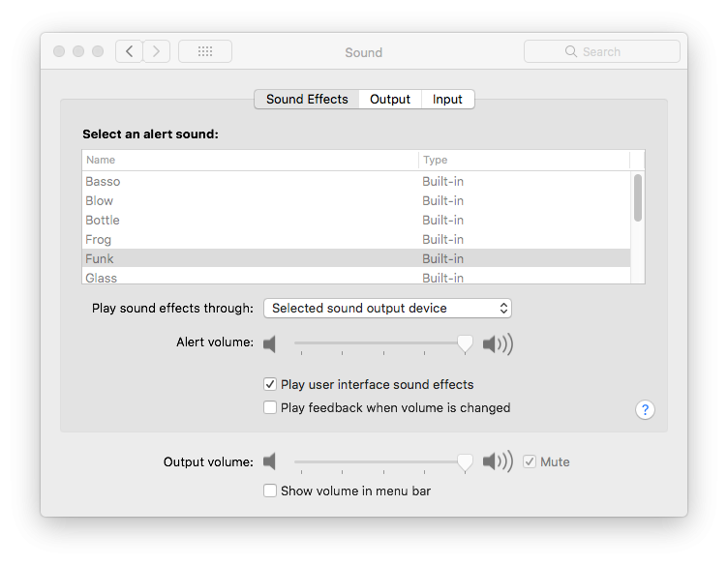Screen dimensions: 728x565
Task: Disable Play user interface sound effects
Action: coord(270,384)
